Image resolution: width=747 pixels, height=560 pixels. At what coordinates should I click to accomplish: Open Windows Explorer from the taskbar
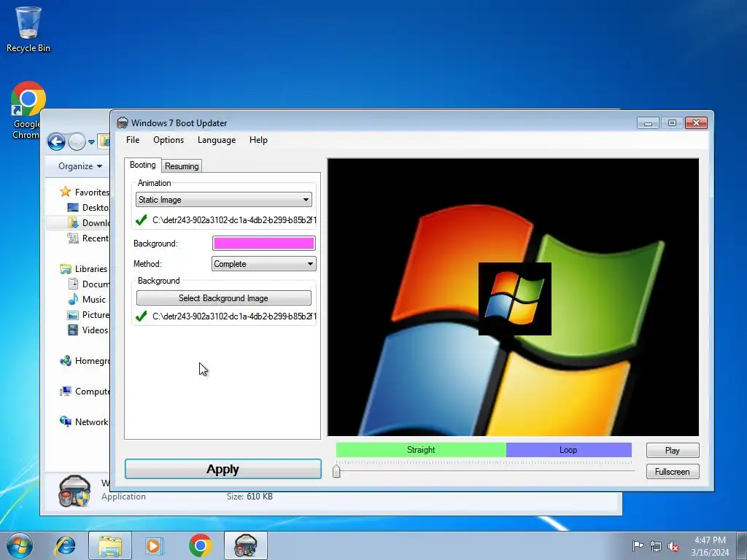pos(110,545)
